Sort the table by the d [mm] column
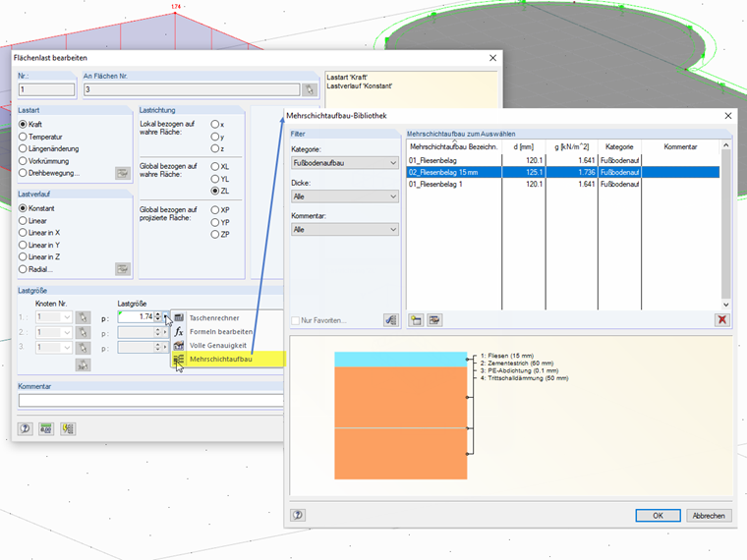The width and height of the screenshot is (747, 560). (x=524, y=146)
